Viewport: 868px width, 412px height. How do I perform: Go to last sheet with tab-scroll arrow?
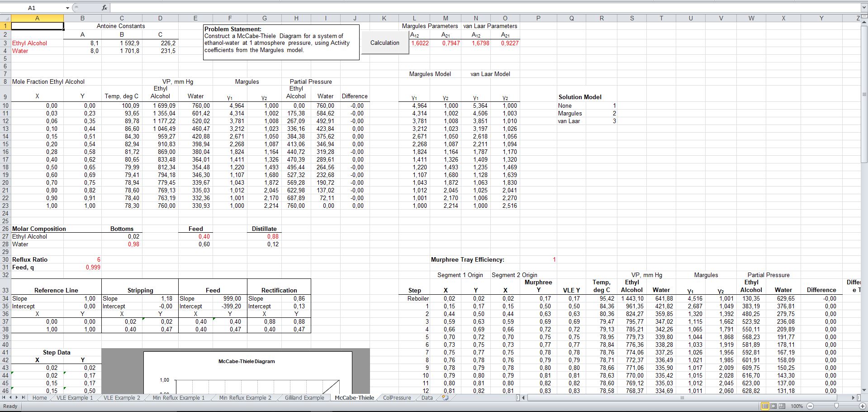point(24,398)
